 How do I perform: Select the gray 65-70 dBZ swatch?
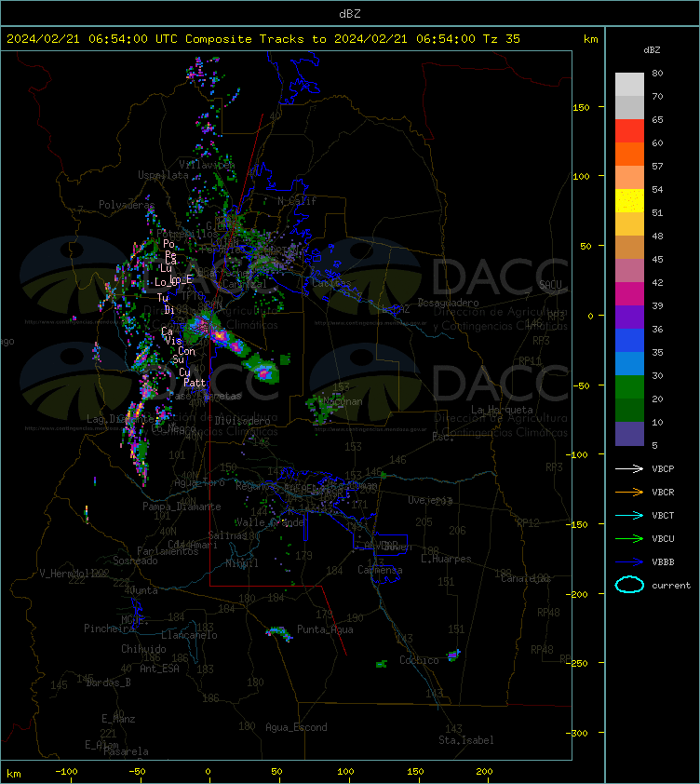629,107
